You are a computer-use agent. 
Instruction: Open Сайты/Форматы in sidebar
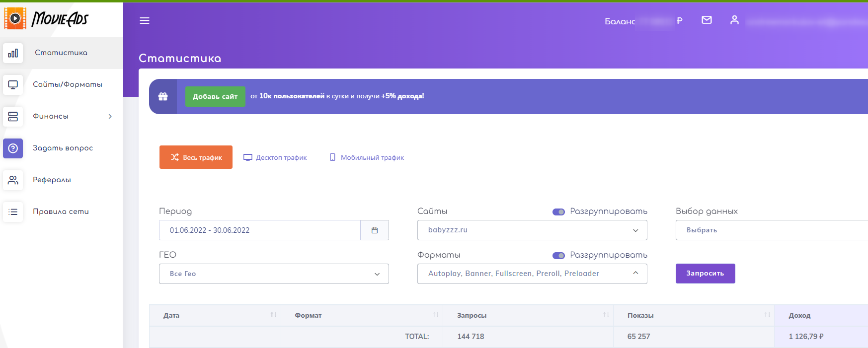pos(68,84)
